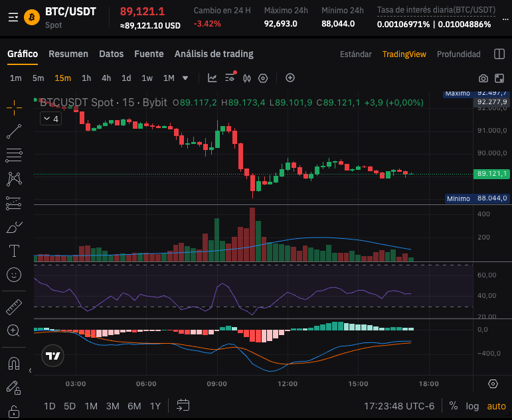Select the forecasting position tool

(x=14, y=203)
